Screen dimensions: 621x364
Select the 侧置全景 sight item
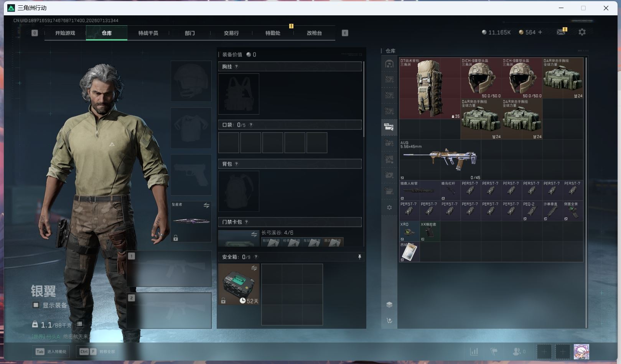[573, 211]
